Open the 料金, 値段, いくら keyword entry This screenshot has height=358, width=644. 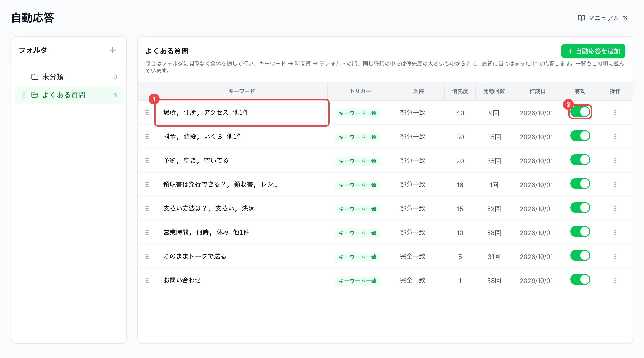[203, 137]
